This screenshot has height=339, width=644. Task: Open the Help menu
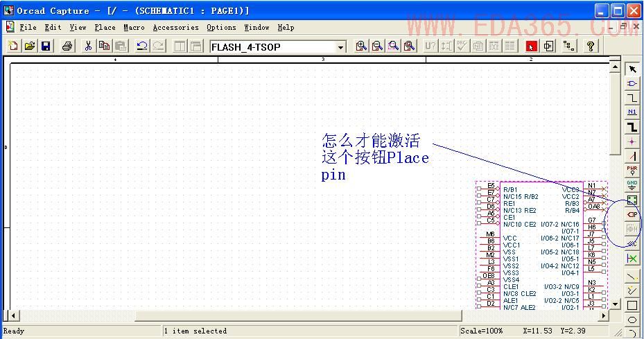click(x=286, y=28)
